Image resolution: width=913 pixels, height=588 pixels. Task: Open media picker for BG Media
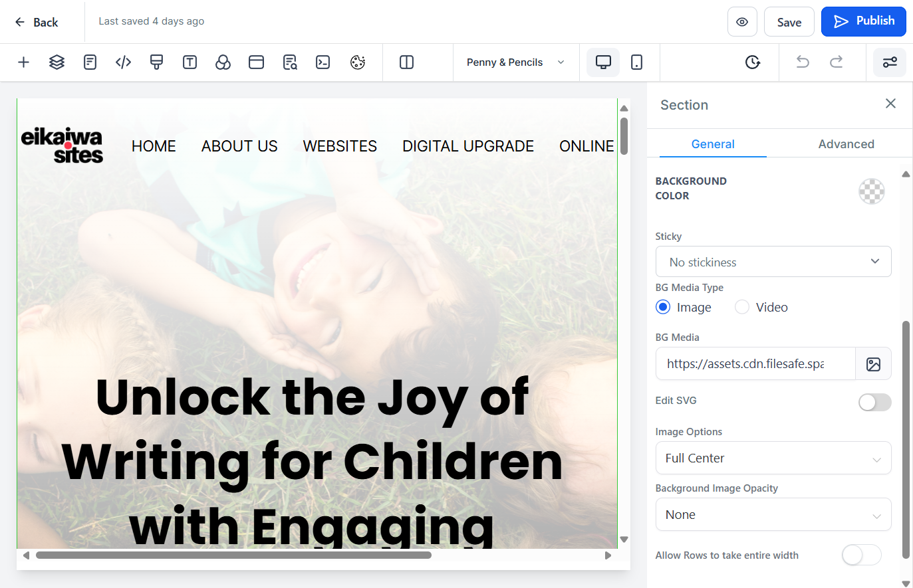[873, 364]
